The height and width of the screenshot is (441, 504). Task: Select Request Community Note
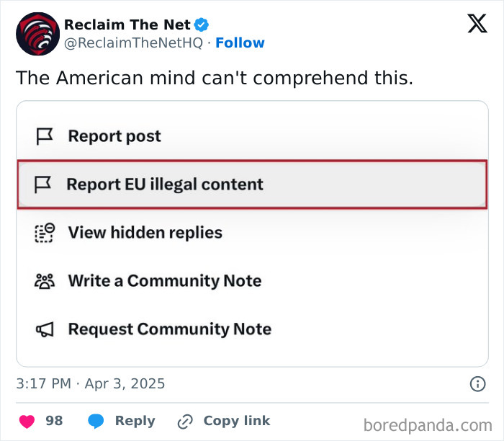coord(169,329)
